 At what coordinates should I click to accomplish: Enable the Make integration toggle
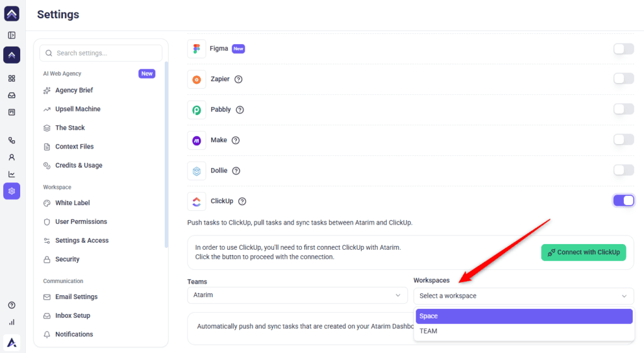click(x=623, y=139)
